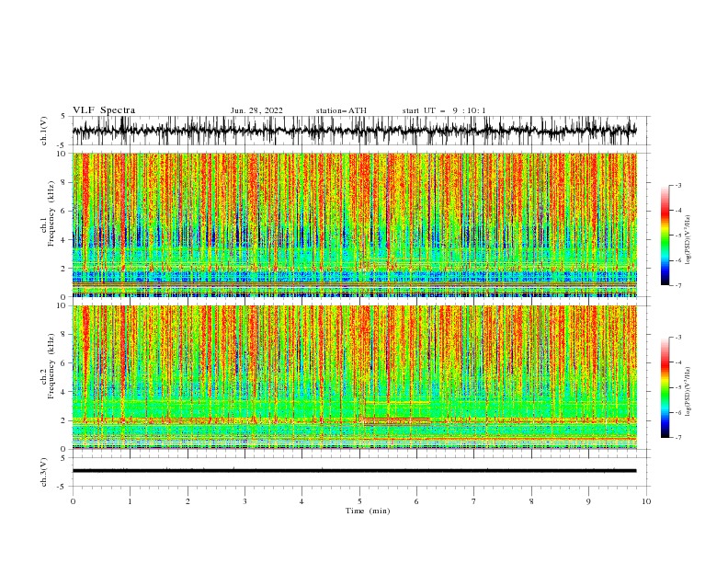Click the 'station=ATH' label
Viewport: 728px width, 563px height.
coord(341,110)
